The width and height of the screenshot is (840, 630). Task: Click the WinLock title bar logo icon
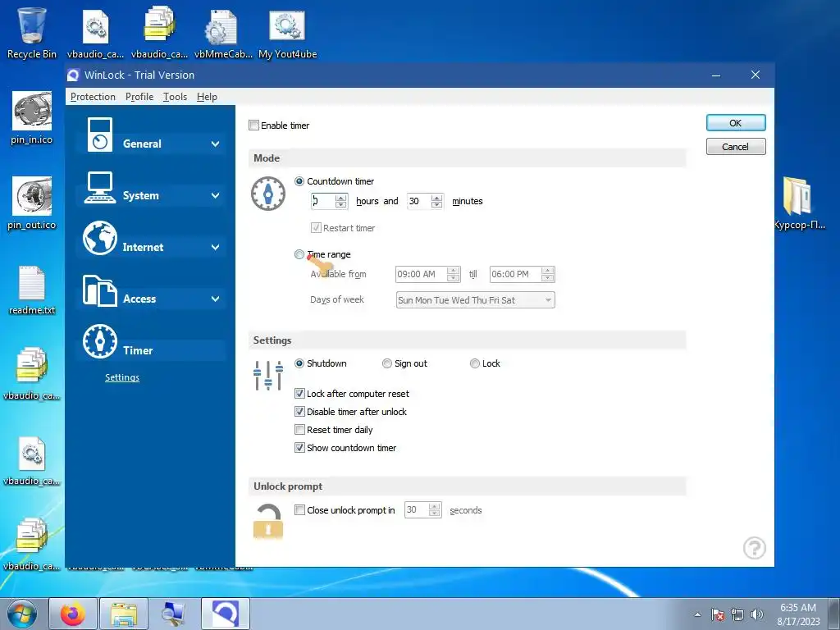pyautogui.click(x=73, y=75)
